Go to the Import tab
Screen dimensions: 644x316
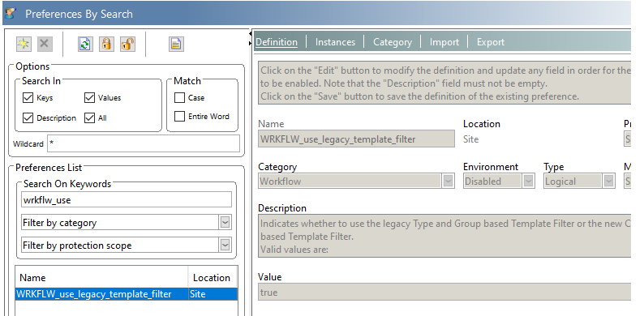(x=444, y=42)
